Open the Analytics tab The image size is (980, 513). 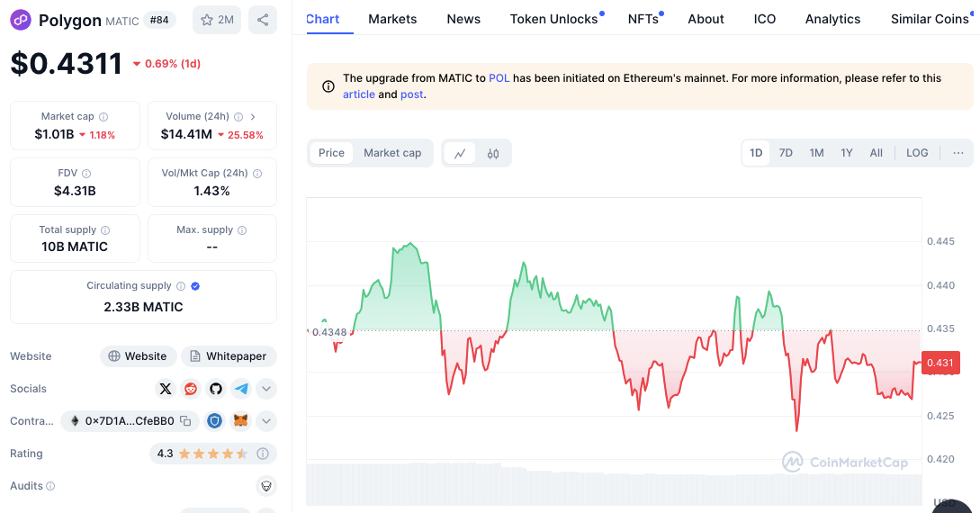tap(832, 20)
